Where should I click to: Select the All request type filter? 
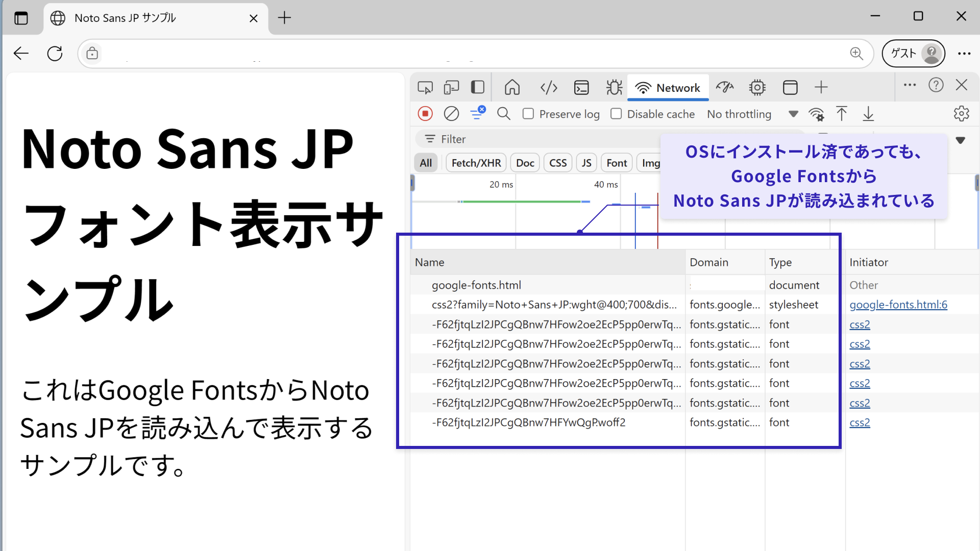(x=426, y=163)
